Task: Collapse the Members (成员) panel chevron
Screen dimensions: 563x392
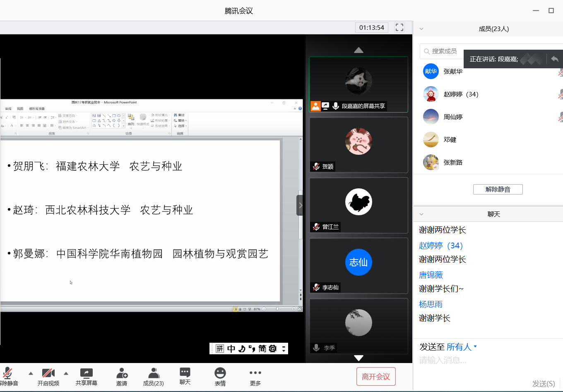Action: pyautogui.click(x=421, y=29)
